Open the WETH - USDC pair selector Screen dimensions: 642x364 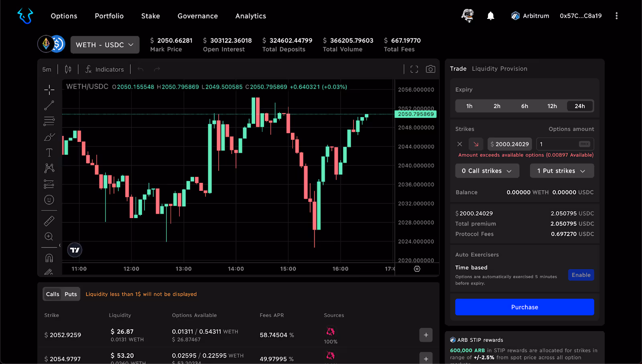point(105,44)
